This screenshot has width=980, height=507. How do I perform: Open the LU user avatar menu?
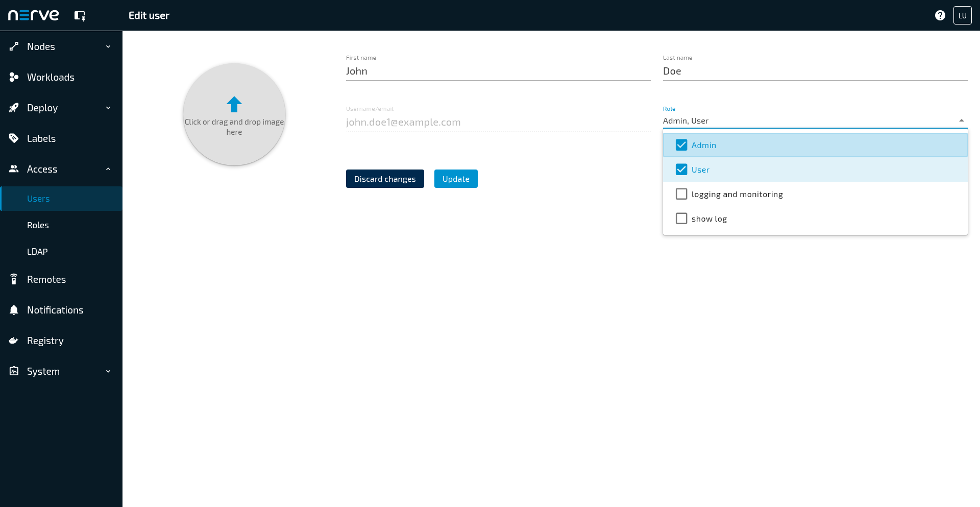[x=962, y=15]
